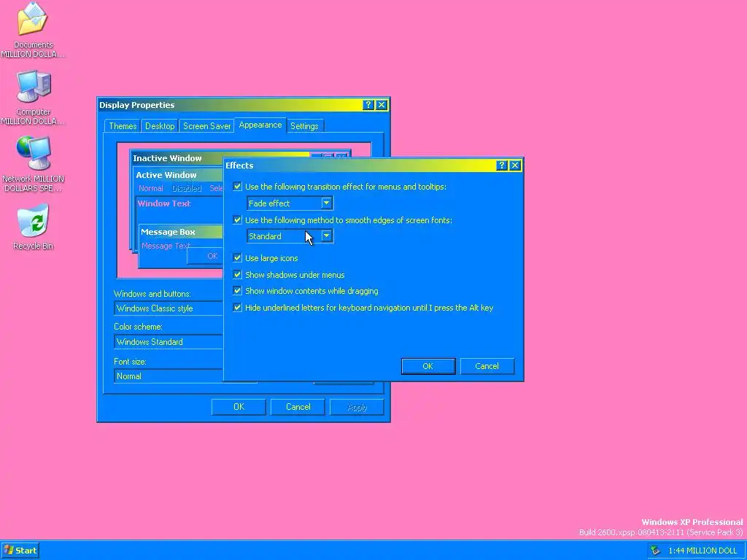This screenshot has width=747, height=560.
Task: Select the Network desktop icon
Action: tap(32, 164)
